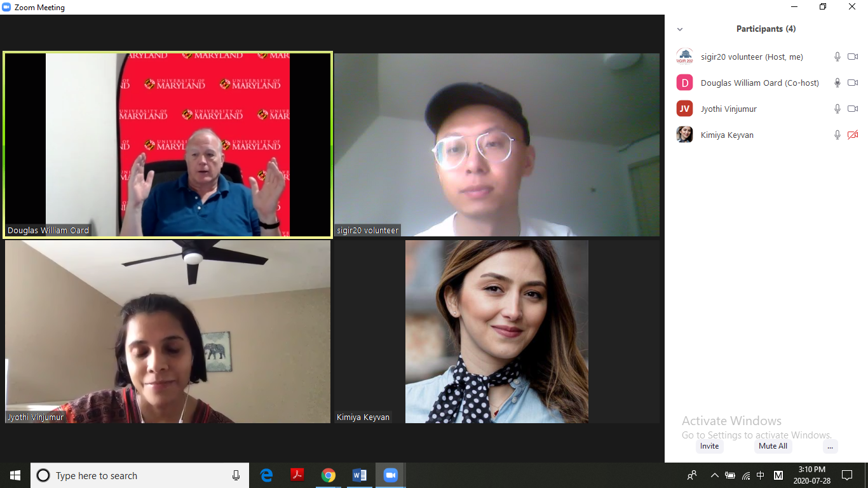Viewport: 868px width, 488px height.
Task: Click the Zoom app icon in the taskbar
Action: coord(390,475)
